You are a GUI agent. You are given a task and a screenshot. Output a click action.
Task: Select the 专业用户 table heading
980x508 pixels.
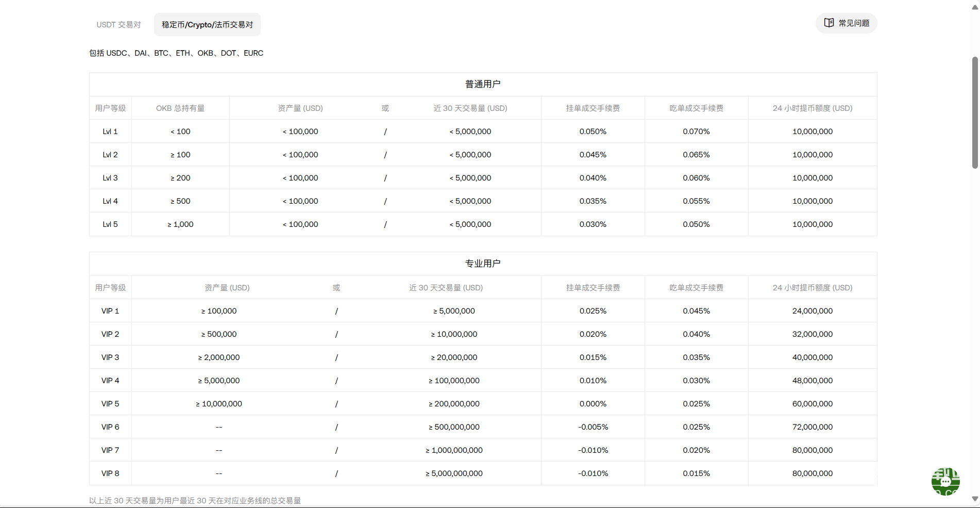tap(483, 264)
